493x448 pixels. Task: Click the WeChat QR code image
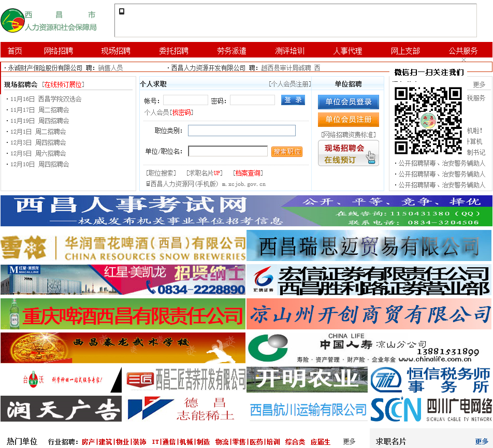pyautogui.click(x=428, y=121)
